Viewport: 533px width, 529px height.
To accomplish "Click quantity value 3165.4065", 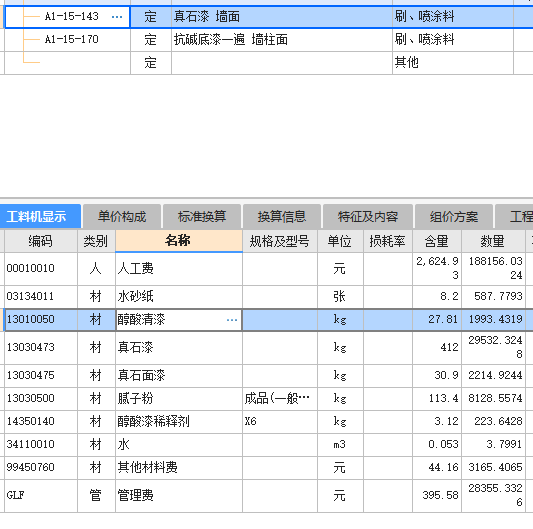I will coord(494,467).
